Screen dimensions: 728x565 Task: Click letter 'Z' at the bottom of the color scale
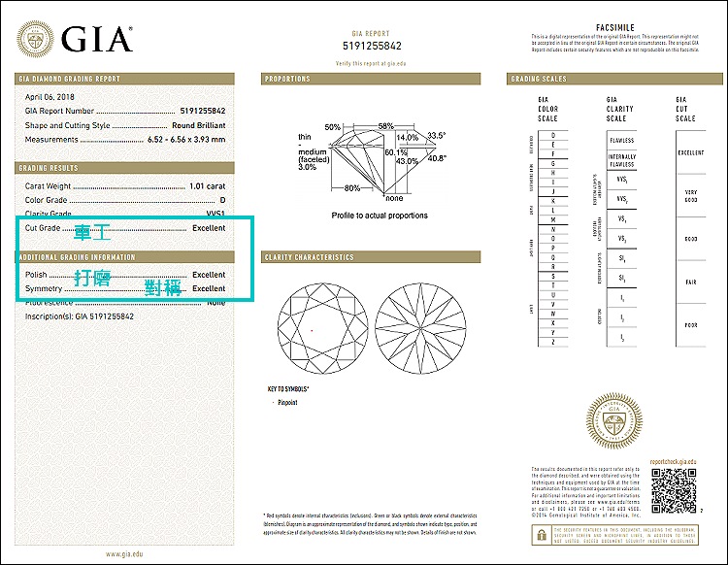[553, 342]
